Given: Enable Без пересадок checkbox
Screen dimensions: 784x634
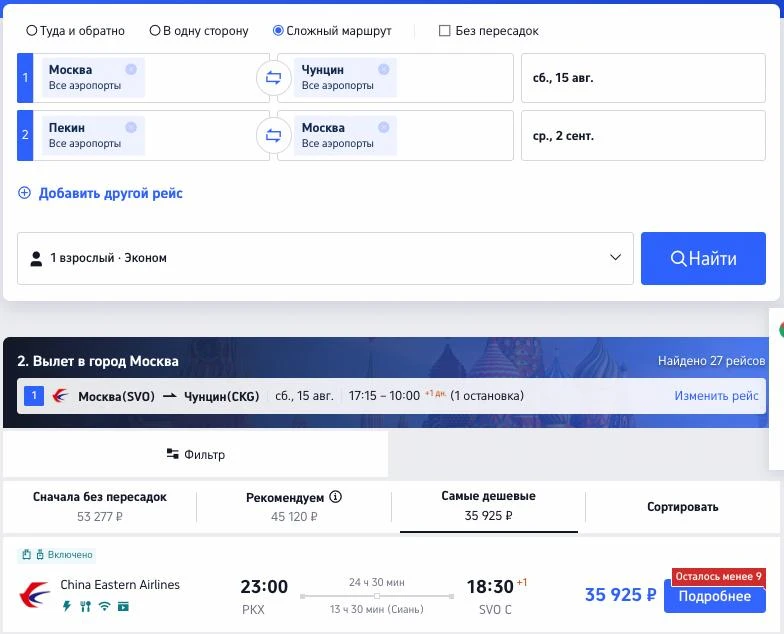Looking at the screenshot, I should pyautogui.click(x=444, y=31).
